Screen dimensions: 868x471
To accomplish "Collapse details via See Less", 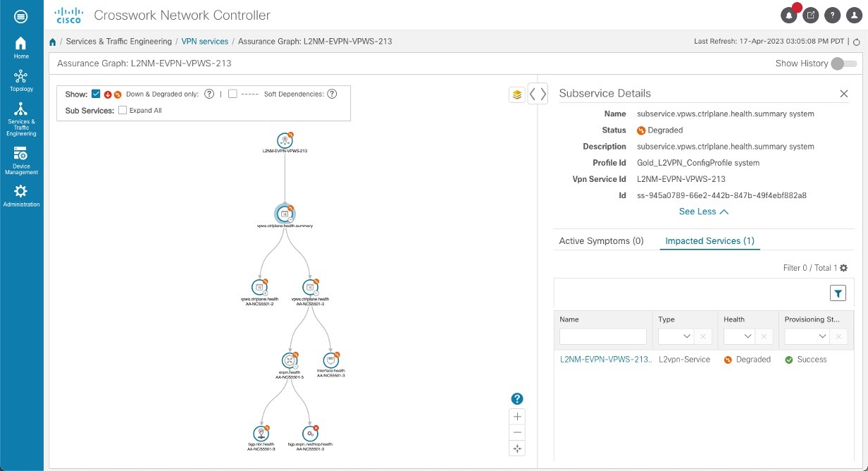I will [702, 211].
